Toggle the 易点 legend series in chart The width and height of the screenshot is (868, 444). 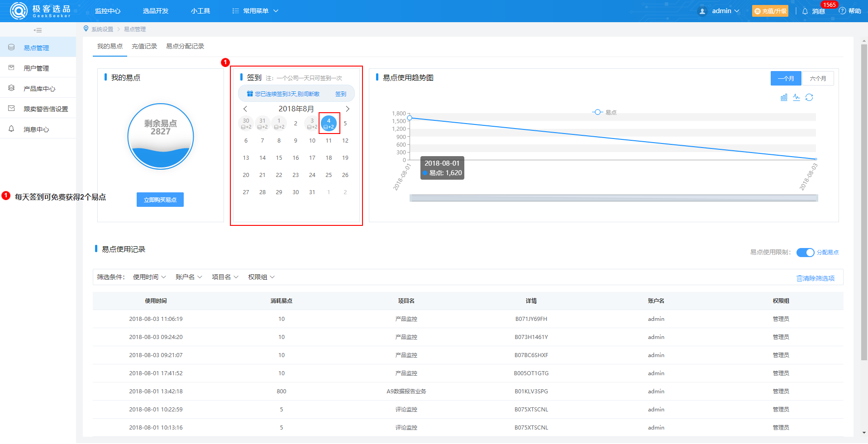point(605,112)
